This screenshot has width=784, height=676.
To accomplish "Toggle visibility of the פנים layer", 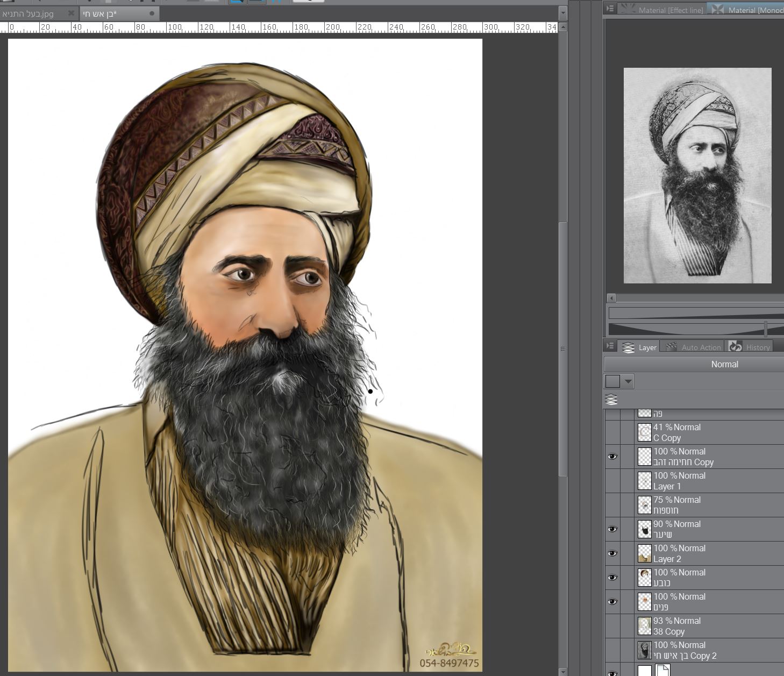I will pyautogui.click(x=612, y=602).
